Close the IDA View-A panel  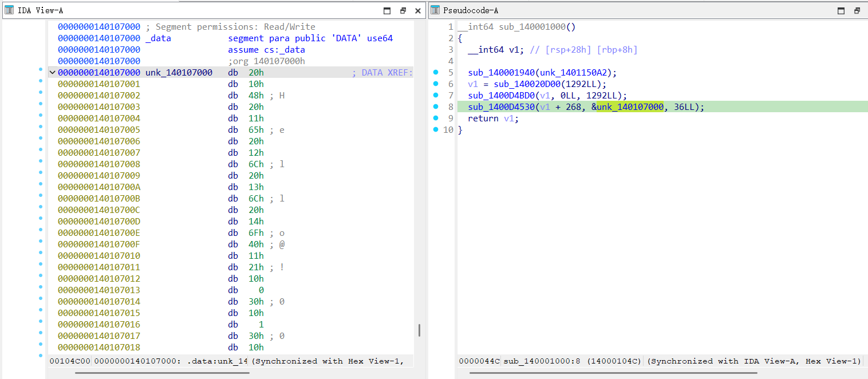click(x=418, y=10)
